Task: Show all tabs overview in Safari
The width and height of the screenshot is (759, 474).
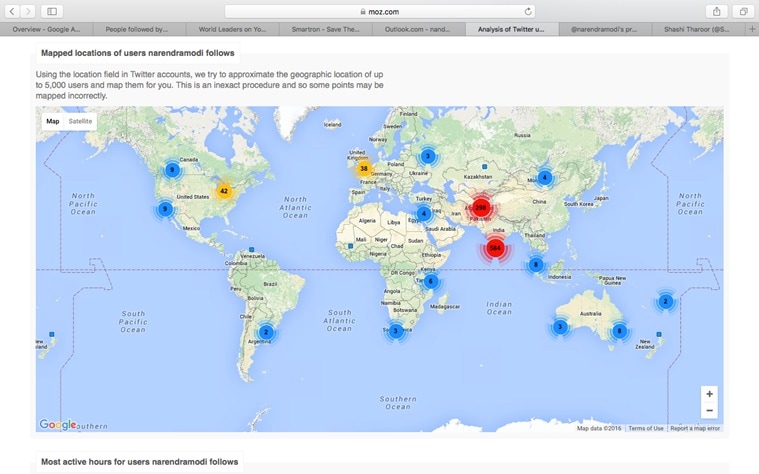Action: coord(743,11)
